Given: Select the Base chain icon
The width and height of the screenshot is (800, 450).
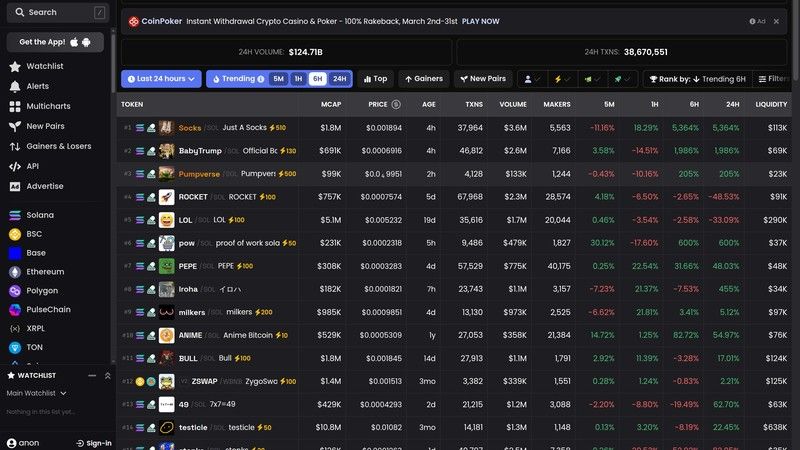Looking at the screenshot, I should pos(15,253).
